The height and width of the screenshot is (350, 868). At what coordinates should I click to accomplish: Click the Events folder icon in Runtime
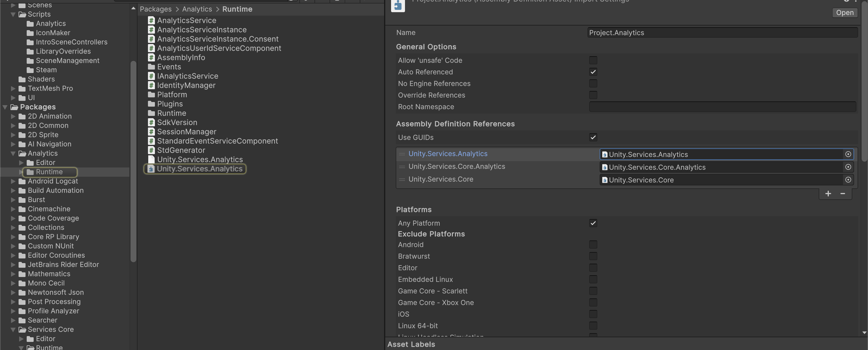(151, 67)
